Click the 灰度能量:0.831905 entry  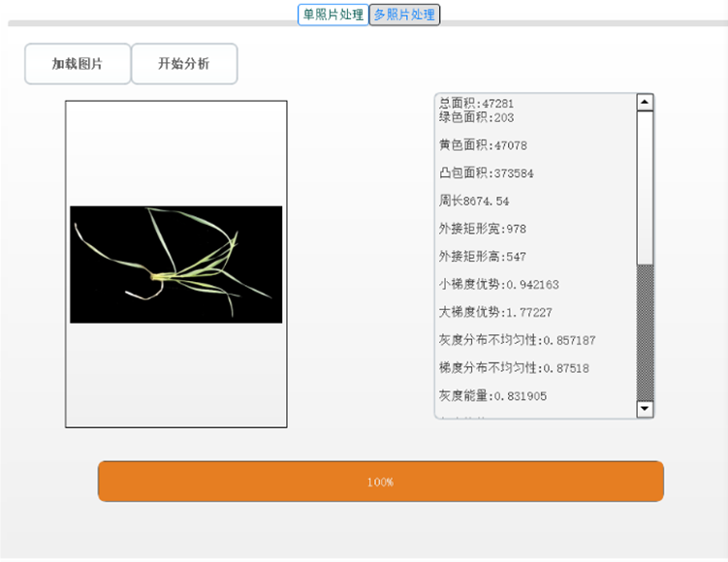[x=491, y=396]
